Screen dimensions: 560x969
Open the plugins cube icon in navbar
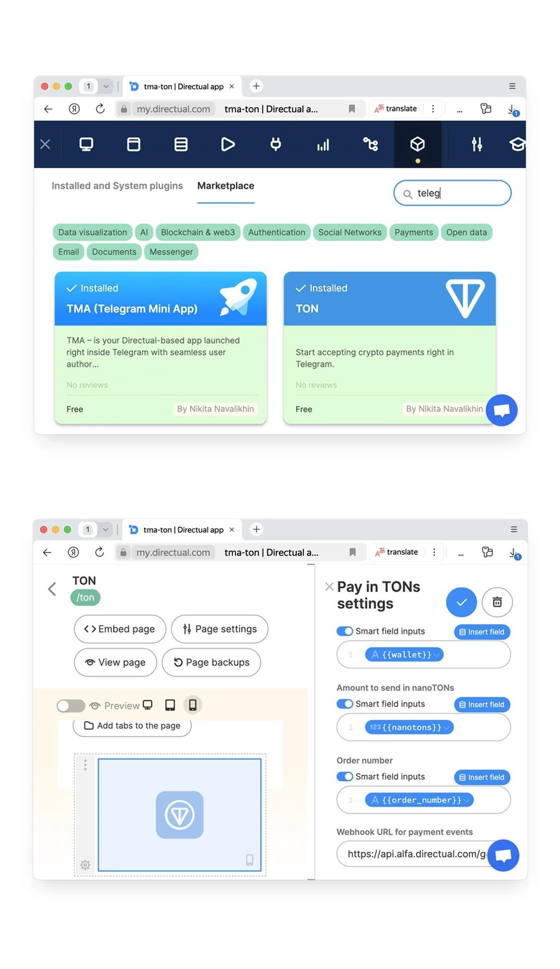tap(417, 144)
